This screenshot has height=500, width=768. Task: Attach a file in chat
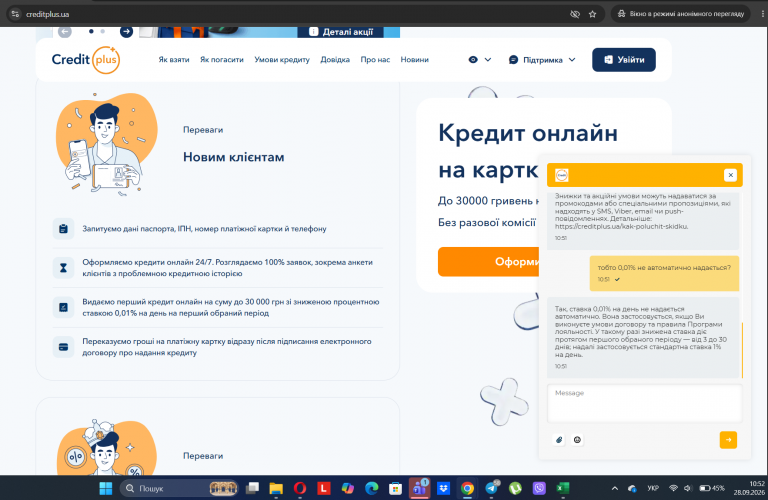point(559,440)
